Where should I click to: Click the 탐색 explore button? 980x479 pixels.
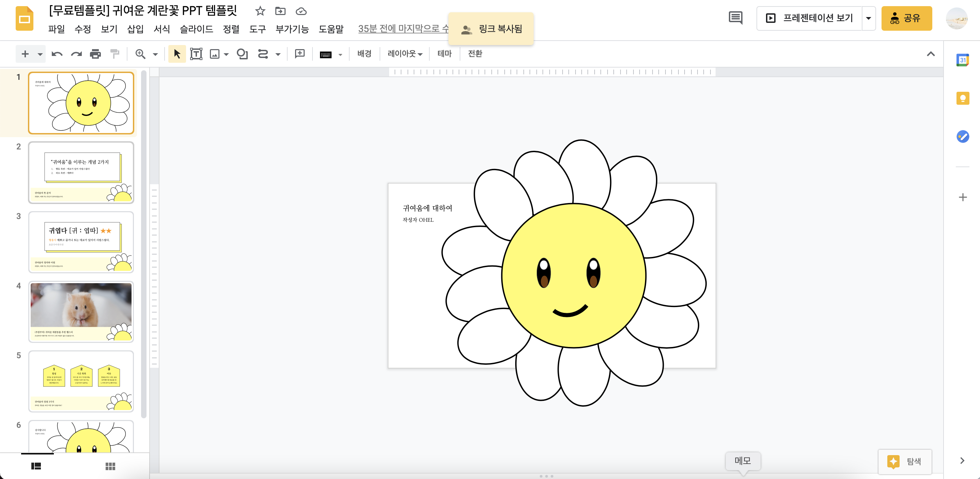point(905,461)
